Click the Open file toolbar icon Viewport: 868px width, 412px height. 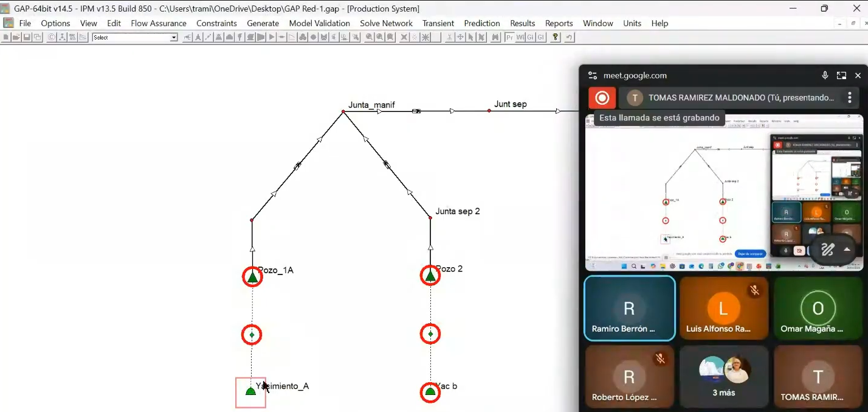click(x=16, y=37)
